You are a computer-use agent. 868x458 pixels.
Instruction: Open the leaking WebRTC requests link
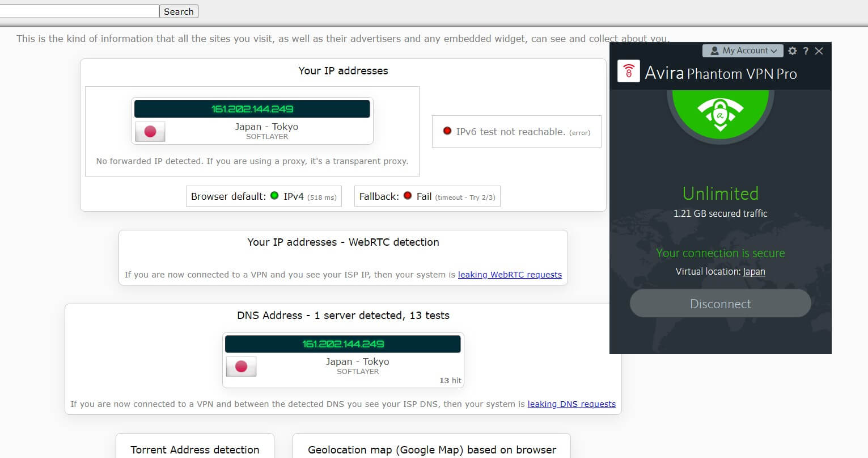coord(510,275)
